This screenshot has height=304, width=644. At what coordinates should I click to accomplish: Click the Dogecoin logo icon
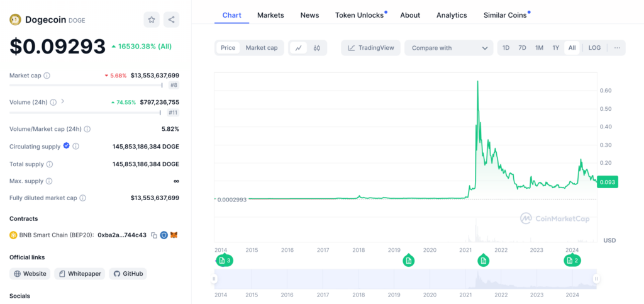(x=15, y=20)
